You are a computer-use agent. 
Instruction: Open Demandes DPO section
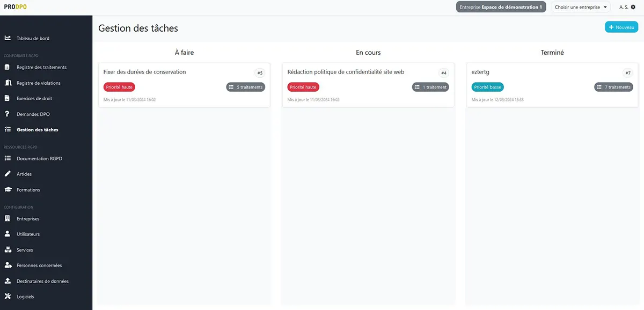[33, 114]
